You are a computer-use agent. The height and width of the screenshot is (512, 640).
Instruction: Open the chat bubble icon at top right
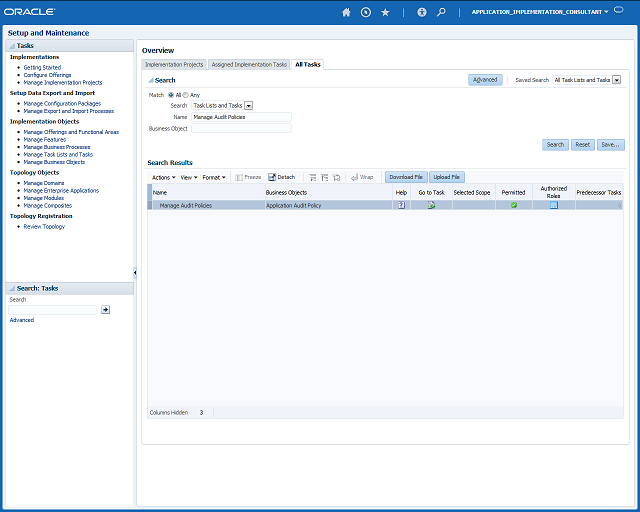(619, 10)
